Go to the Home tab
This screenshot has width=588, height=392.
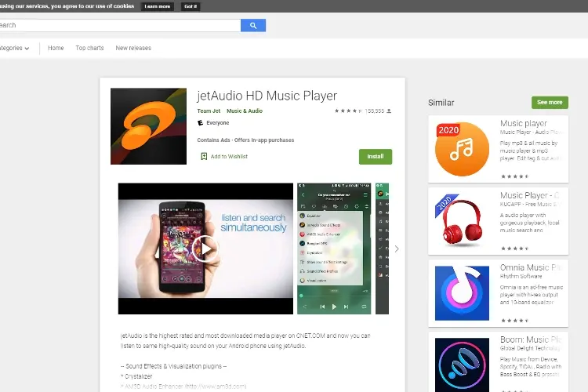[56, 48]
